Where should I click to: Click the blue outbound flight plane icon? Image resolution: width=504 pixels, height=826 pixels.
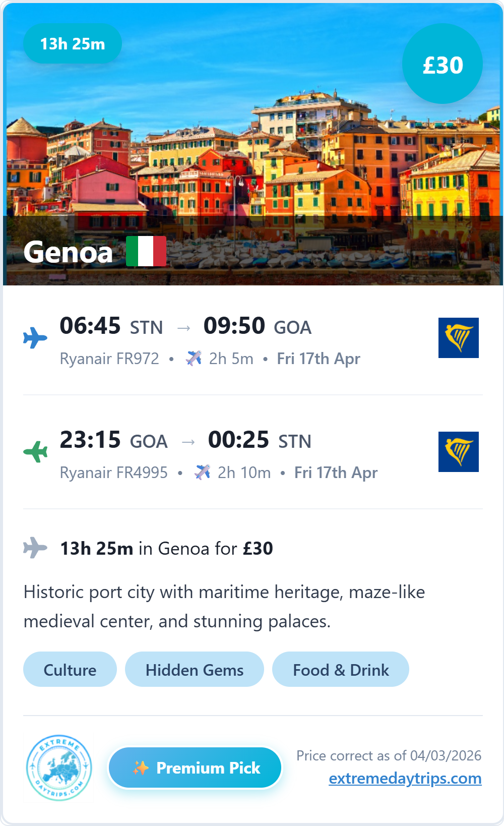pos(35,337)
